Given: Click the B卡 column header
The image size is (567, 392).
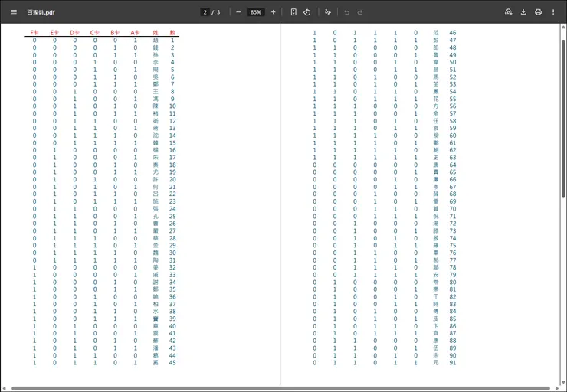Looking at the screenshot, I should 115,32.
